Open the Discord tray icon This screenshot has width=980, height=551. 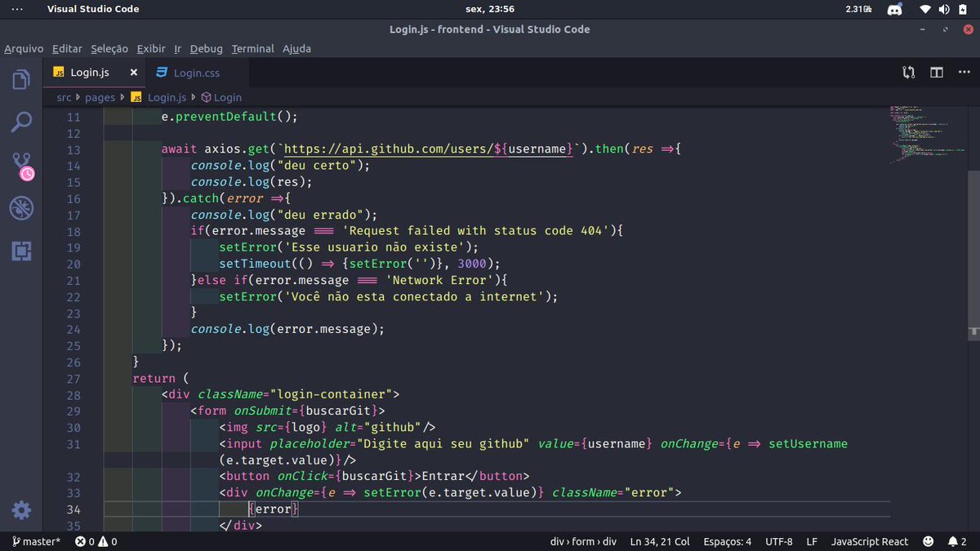894,9
